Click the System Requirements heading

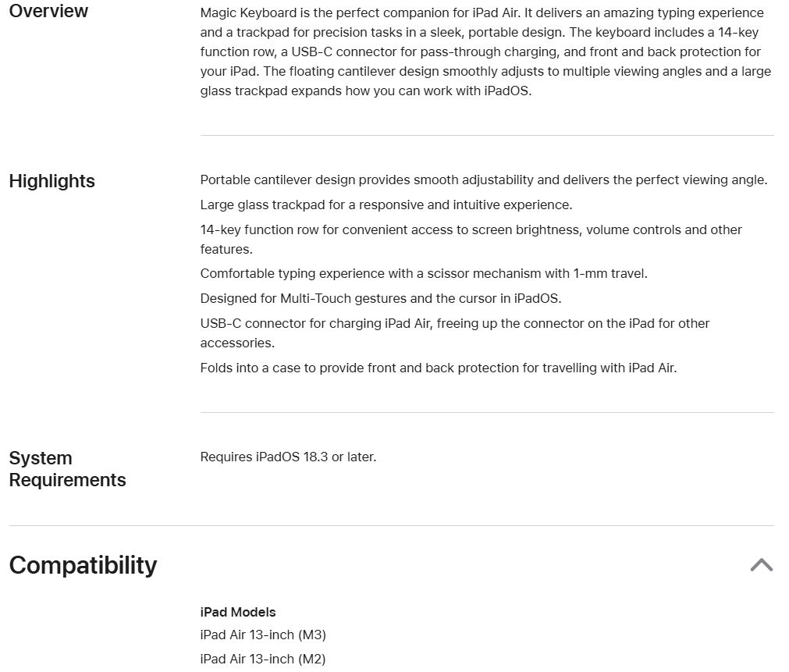click(x=67, y=469)
